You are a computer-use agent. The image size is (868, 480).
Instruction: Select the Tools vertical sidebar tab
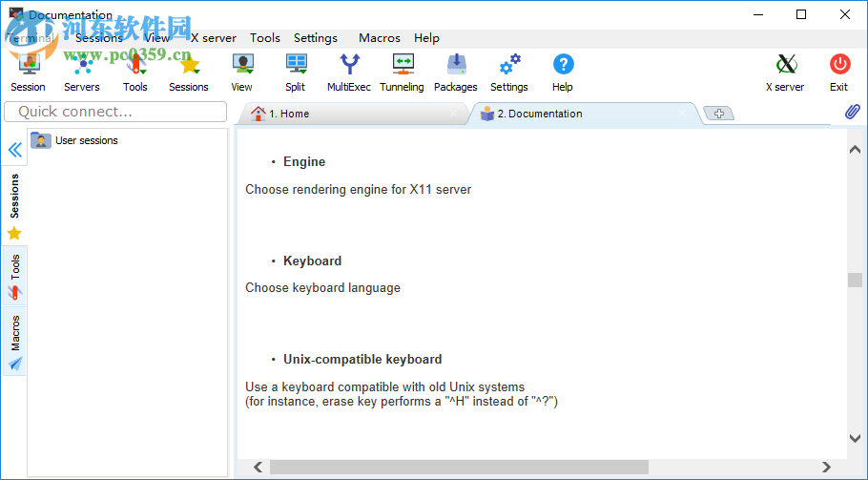coord(14,277)
